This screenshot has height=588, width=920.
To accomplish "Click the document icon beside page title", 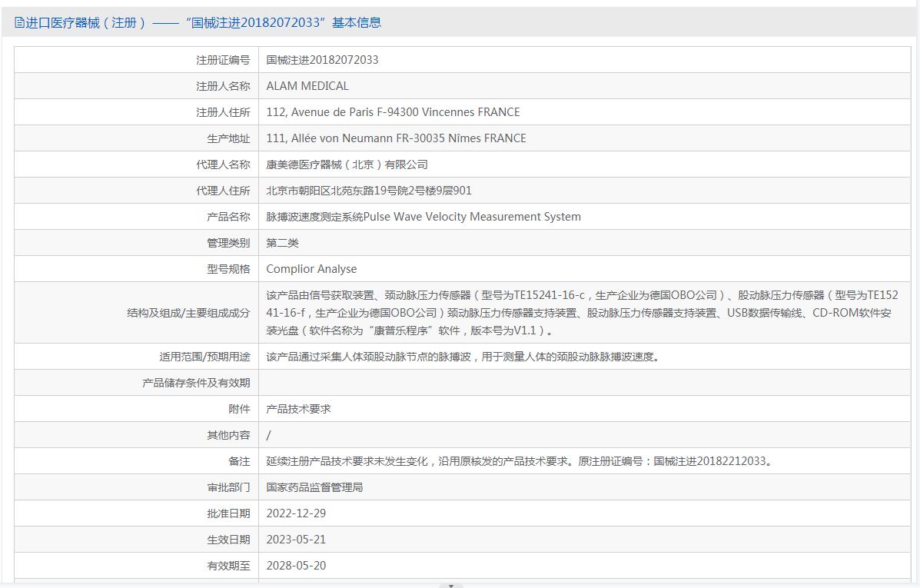I will pyautogui.click(x=19, y=23).
